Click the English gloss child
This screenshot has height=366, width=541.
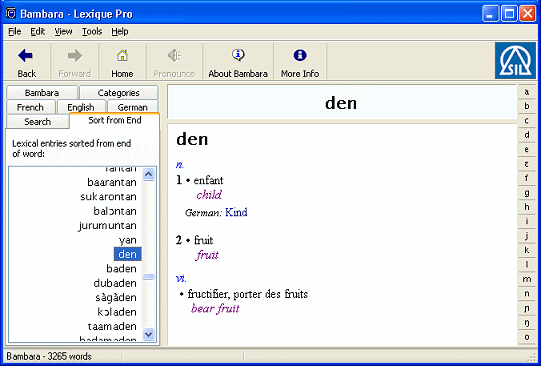(209, 195)
